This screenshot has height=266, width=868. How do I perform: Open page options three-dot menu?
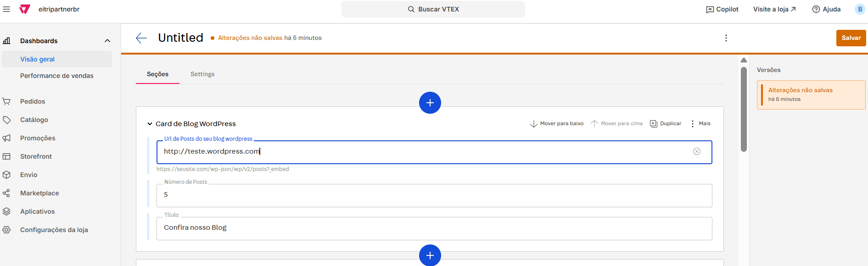[x=726, y=38]
